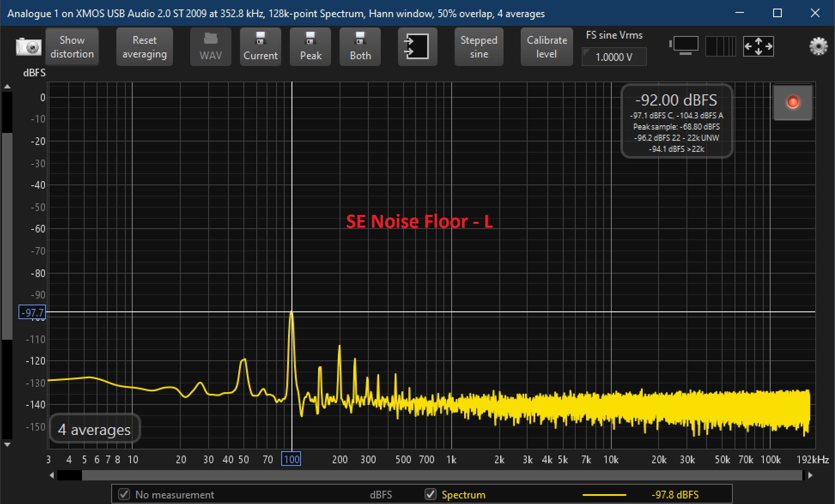The width and height of the screenshot is (835, 504).
Task: Toggle the level meters bars icon
Action: (721, 46)
